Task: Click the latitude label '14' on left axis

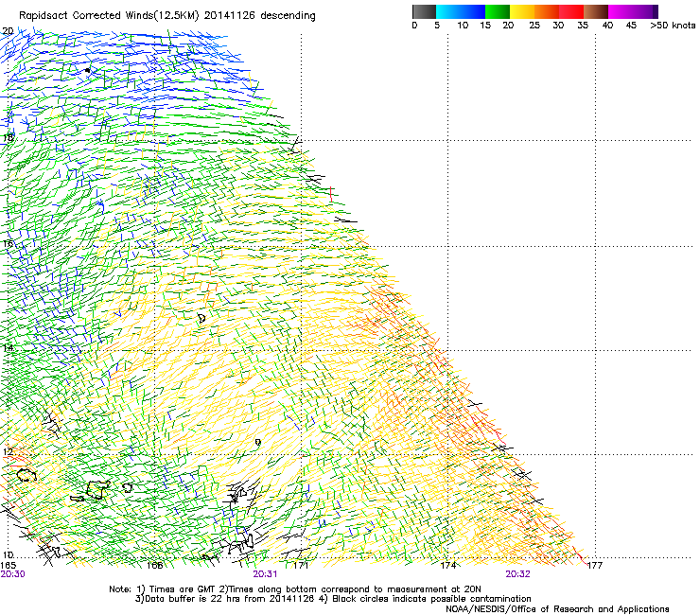Action: click(8, 347)
